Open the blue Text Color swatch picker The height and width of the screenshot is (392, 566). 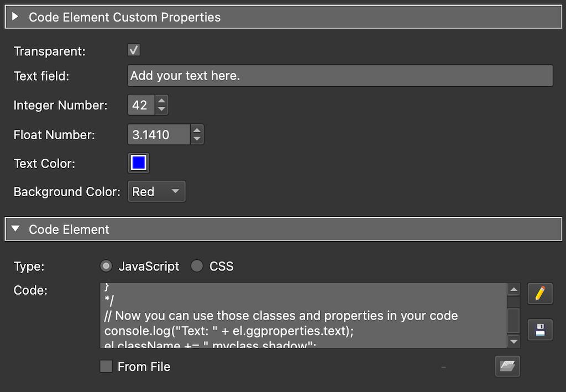pyautogui.click(x=138, y=163)
